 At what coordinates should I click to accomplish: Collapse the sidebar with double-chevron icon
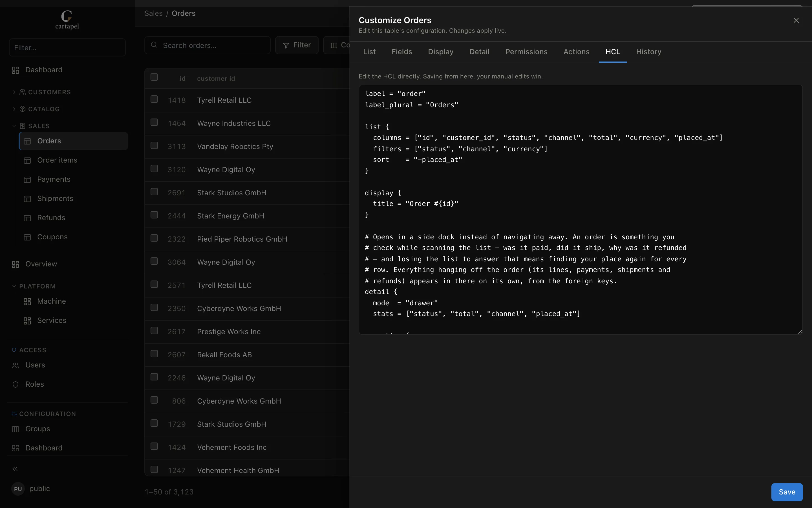(x=15, y=469)
